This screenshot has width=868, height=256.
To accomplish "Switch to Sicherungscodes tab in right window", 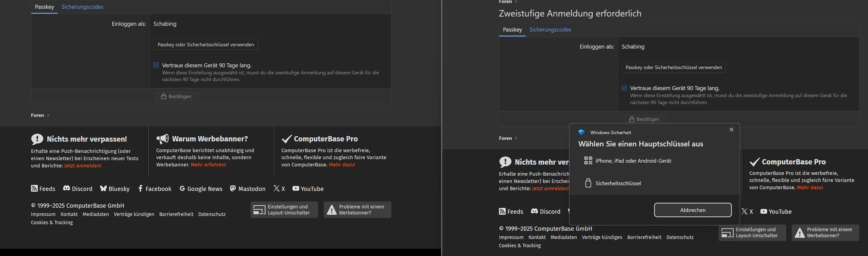I will click(x=550, y=30).
